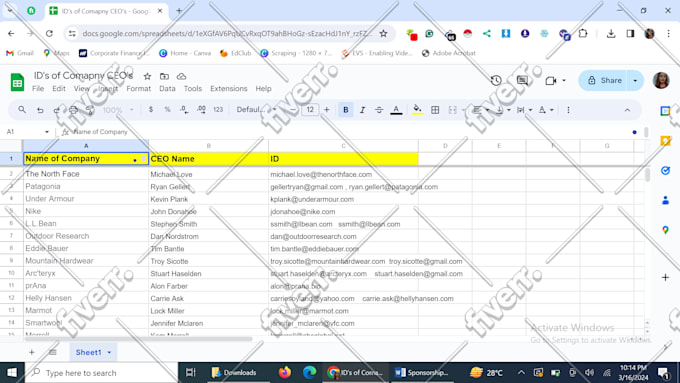Open the Extensions menu
The width and height of the screenshot is (680, 383).
point(229,88)
